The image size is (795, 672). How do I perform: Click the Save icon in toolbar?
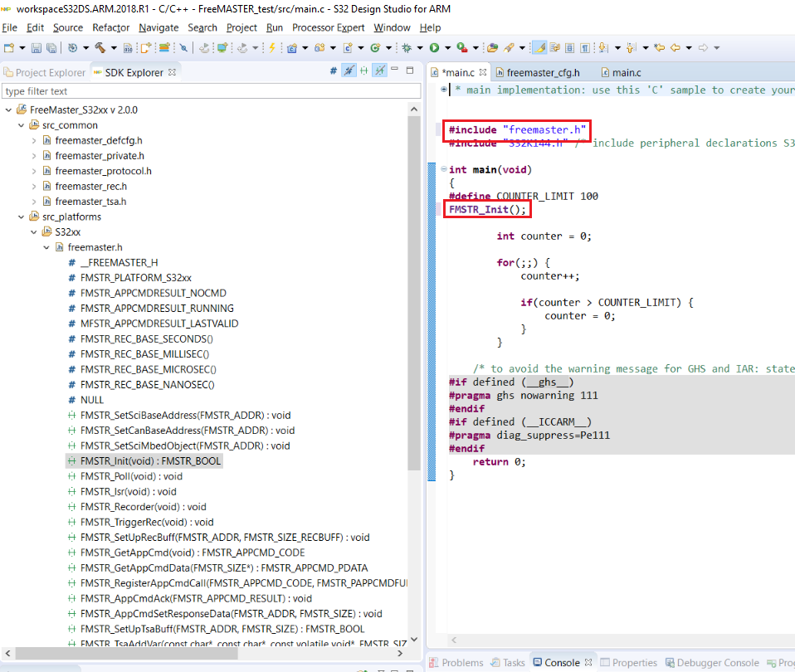tap(36, 47)
